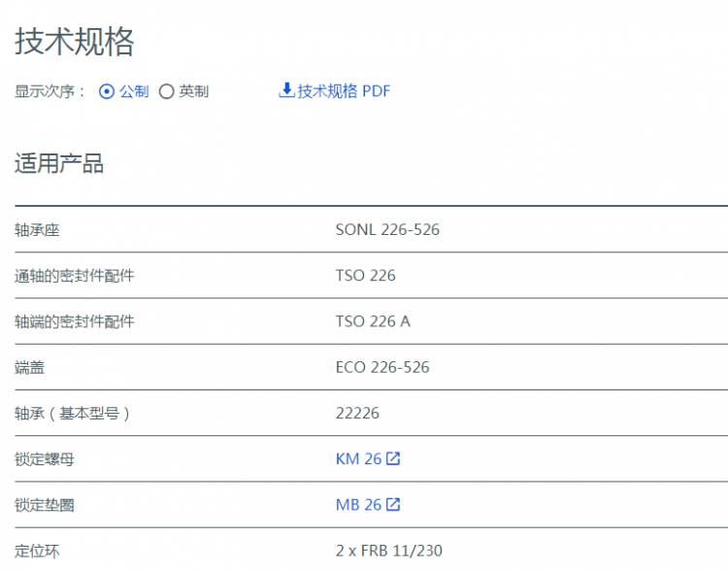728x571 pixels.
Task: Click the 轴承座 row label
Action: (37, 230)
